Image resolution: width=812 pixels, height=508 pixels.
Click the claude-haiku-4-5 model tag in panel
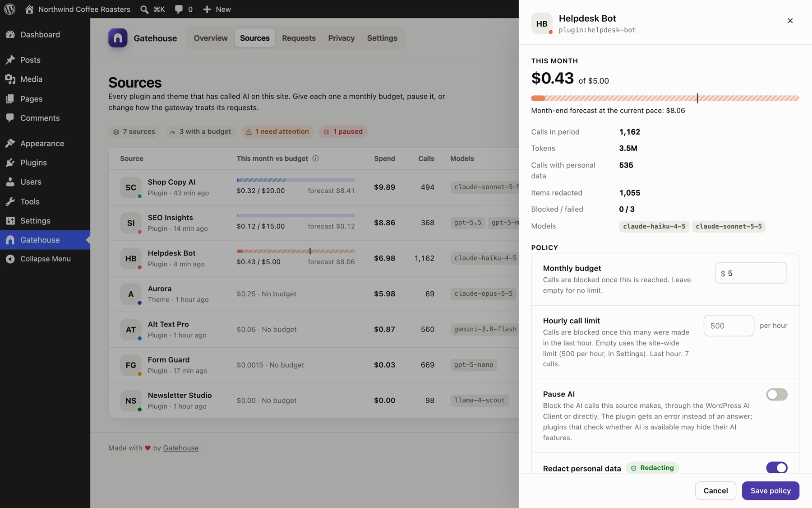tap(654, 226)
